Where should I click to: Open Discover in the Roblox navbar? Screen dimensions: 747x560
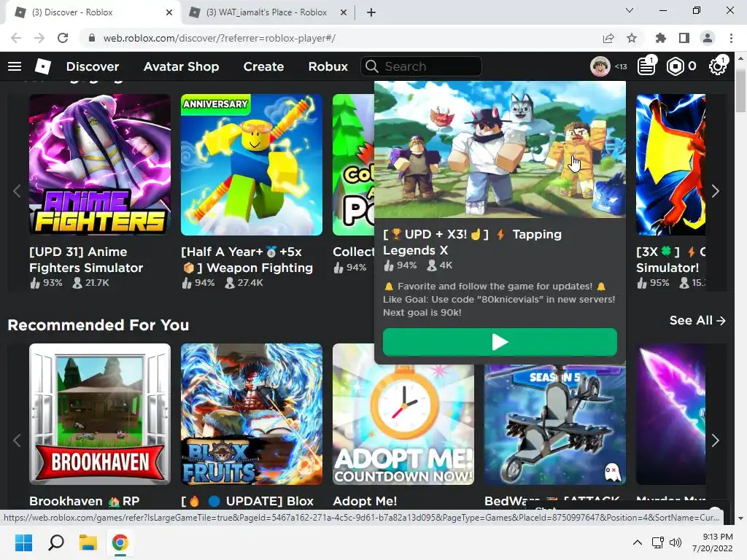click(x=93, y=66)
